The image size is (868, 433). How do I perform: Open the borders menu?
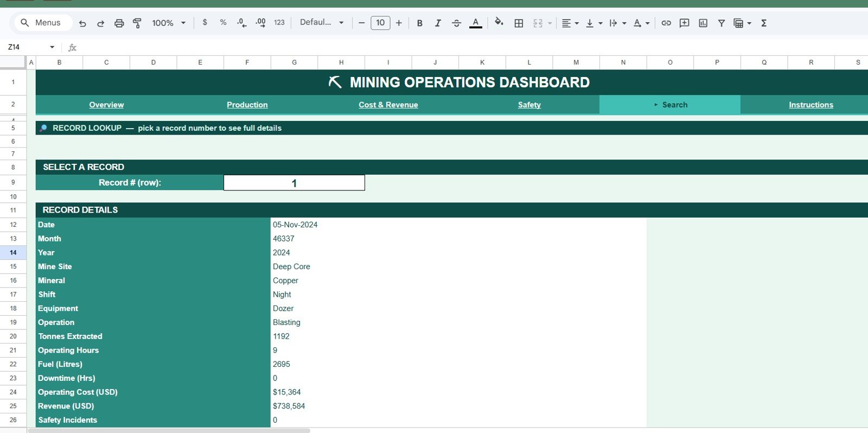pyautogui.click(x=519, y=23)
